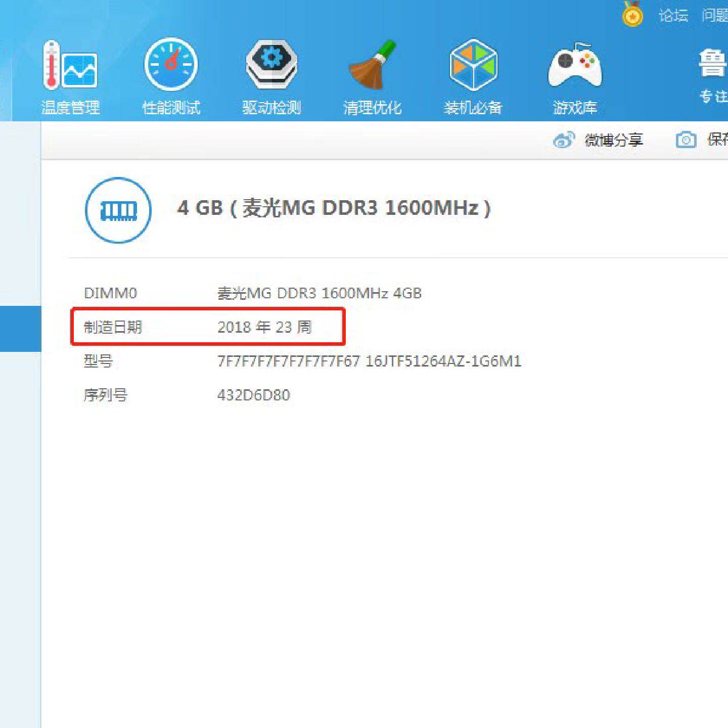Image resolution: width=728 pixels, height=728 pixels.
Task: Click the 游戏库 label
Action: (x=575, y=108)
